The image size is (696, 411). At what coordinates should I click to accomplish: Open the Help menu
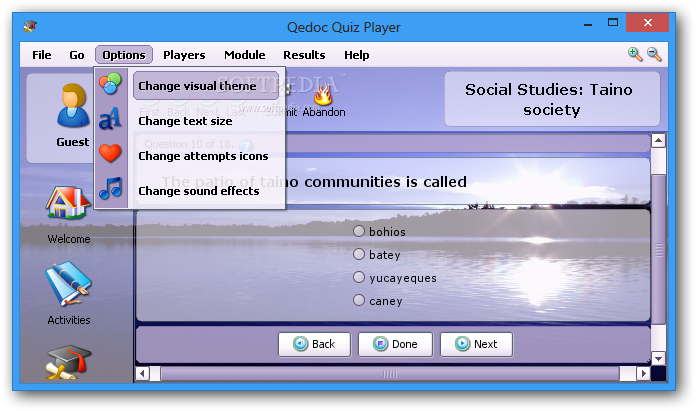[x=357, y=55]
